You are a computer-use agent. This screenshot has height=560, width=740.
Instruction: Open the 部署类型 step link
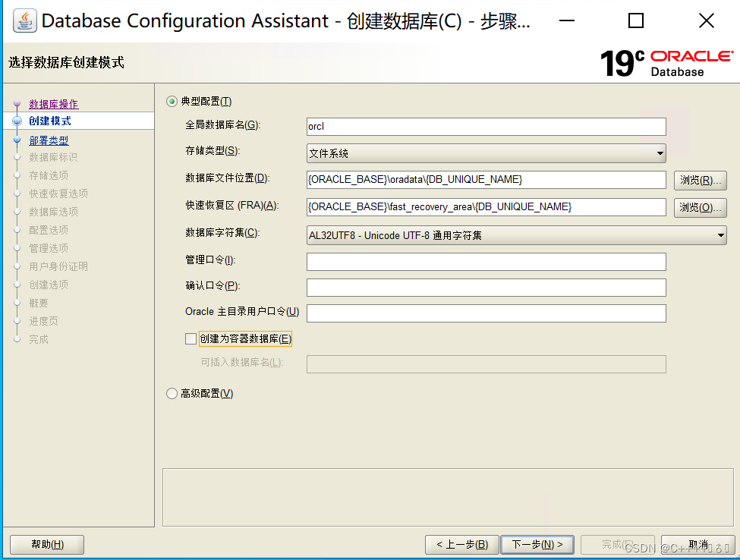pyautogui.click(x=49, y=140)
